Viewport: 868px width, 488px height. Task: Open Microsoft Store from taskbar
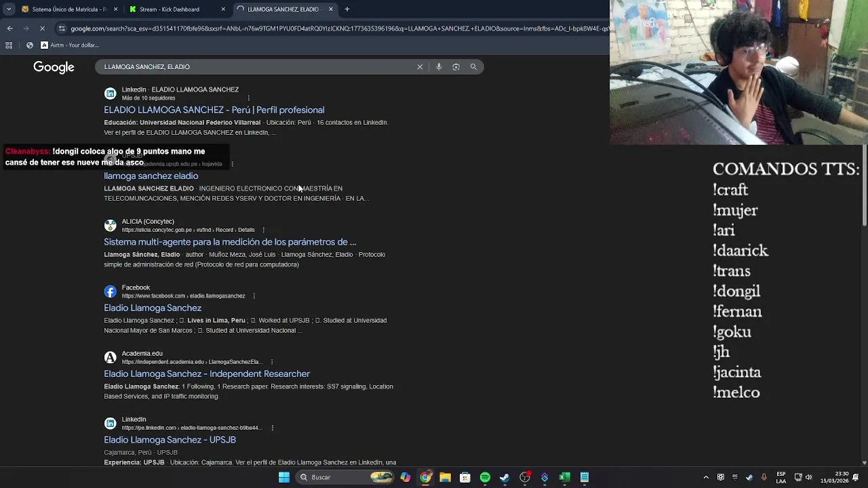pos(465,477)
